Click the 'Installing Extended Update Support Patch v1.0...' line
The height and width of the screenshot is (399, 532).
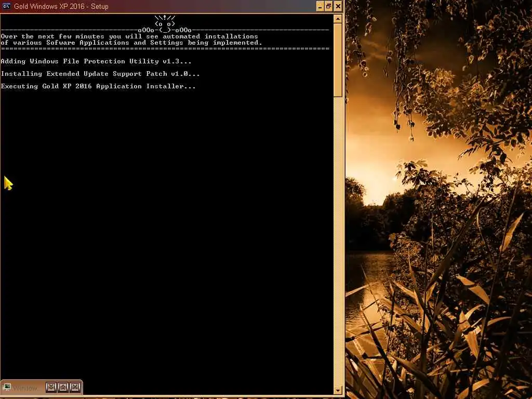[x=100, y=74]
